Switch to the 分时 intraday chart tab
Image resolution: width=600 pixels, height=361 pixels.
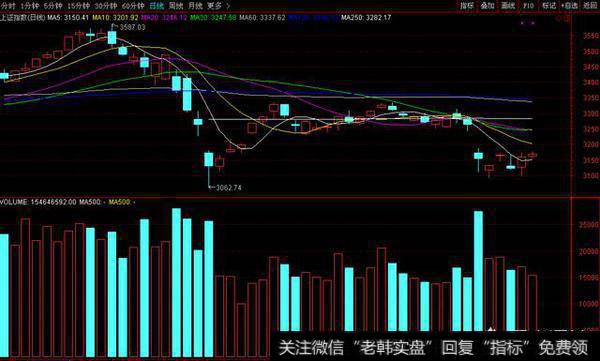8,6
